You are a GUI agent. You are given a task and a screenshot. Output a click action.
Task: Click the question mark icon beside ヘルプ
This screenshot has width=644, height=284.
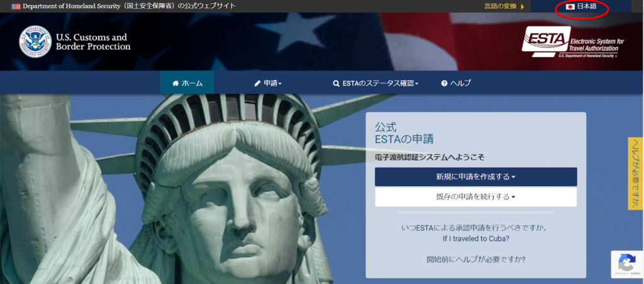coord(444,83)
